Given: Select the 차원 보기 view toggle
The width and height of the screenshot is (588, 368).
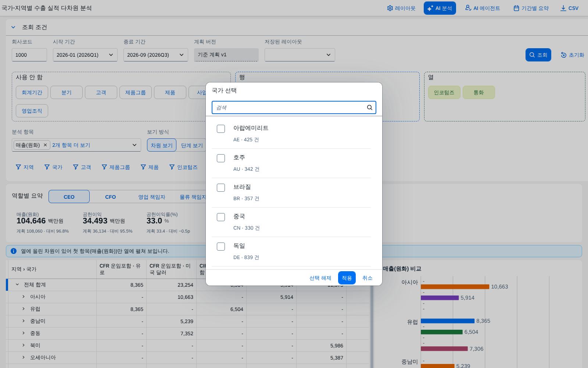Looking at the screenshot, I should (162, 145).
